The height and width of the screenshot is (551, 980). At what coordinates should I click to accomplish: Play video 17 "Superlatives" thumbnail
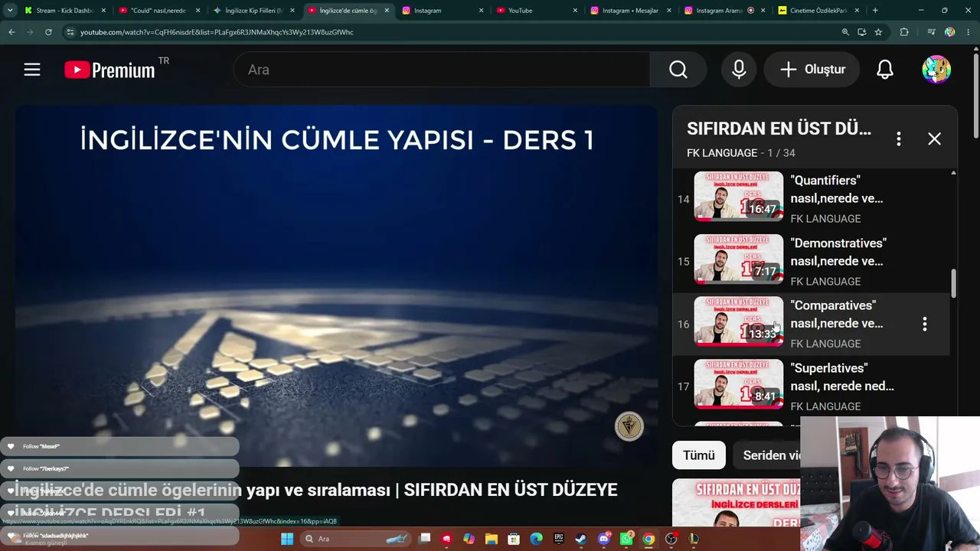pos(739,384)
